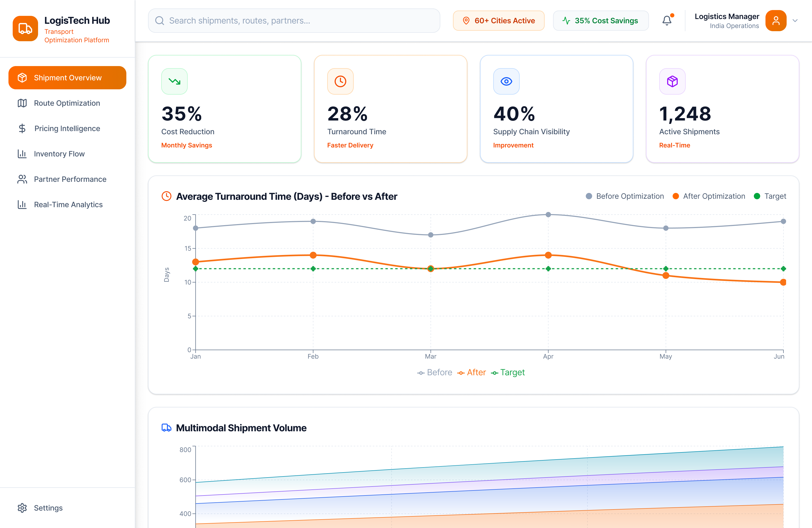Open Settings from the sidebar
The image size is (812, 528).
click(48, 508)
